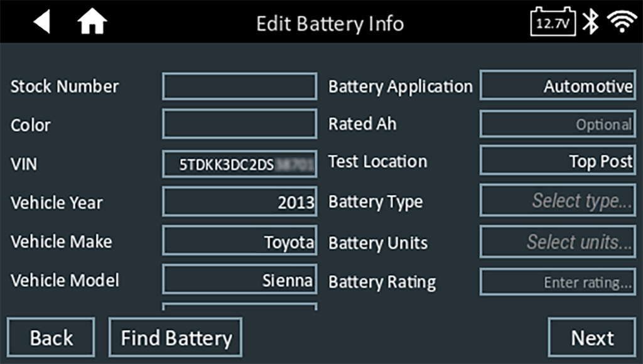Tap the back arrow icon
Screen dimensions: 643x364
pos(42,23)
